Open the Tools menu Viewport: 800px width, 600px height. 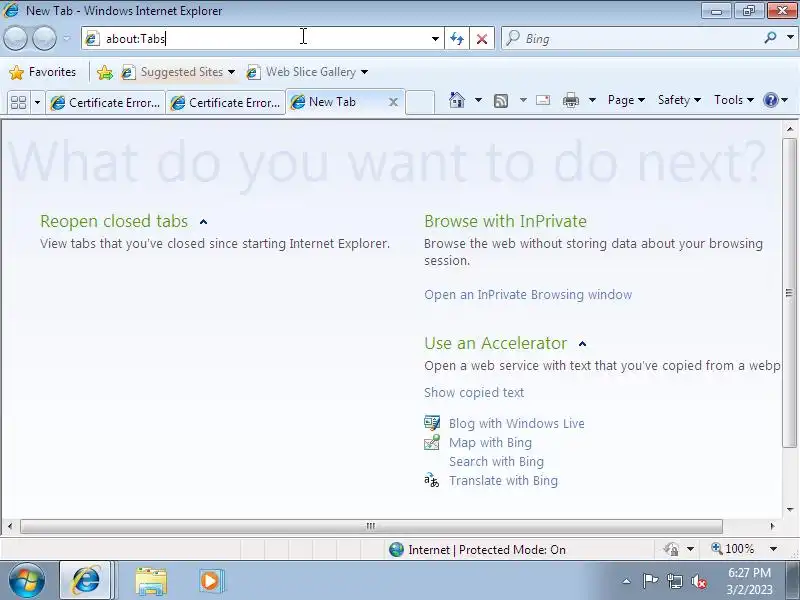pyautogui.click(x=734, y=100)
